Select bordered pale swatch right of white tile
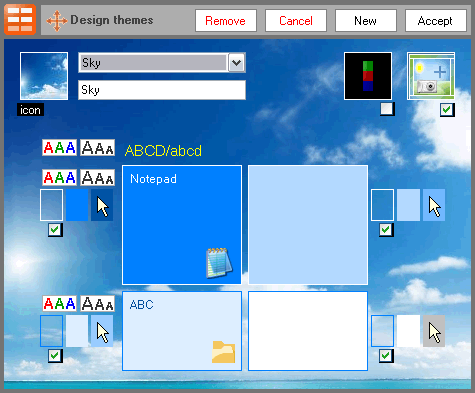 [382, 331]
